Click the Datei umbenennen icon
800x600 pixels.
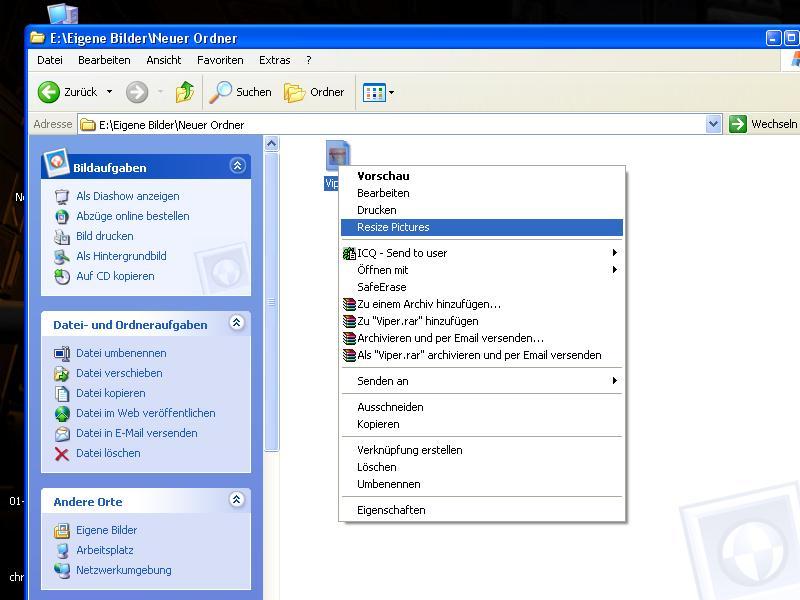[x=62, y=353]
